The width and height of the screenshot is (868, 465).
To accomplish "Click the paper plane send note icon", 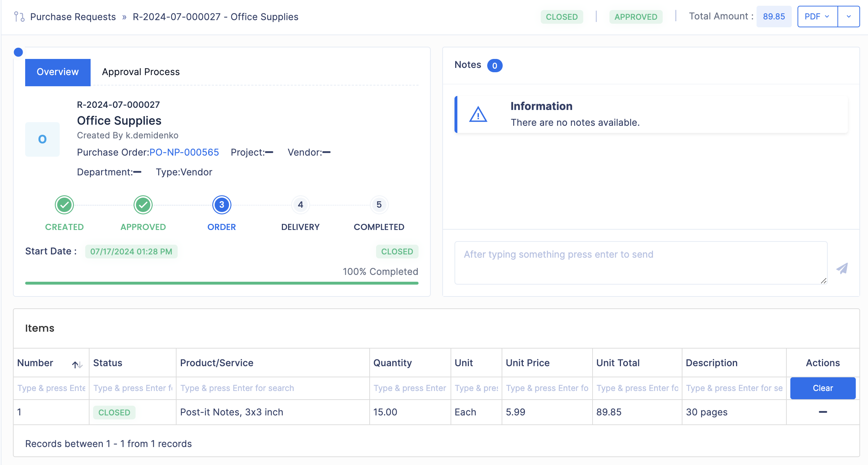I will click(842, 268).
